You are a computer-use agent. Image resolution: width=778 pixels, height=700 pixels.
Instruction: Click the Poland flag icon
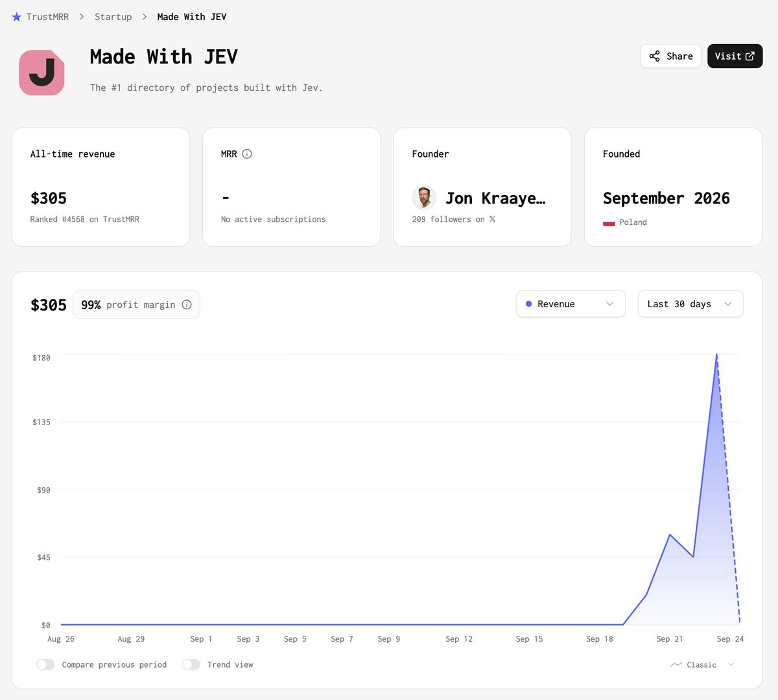(609, 223)
